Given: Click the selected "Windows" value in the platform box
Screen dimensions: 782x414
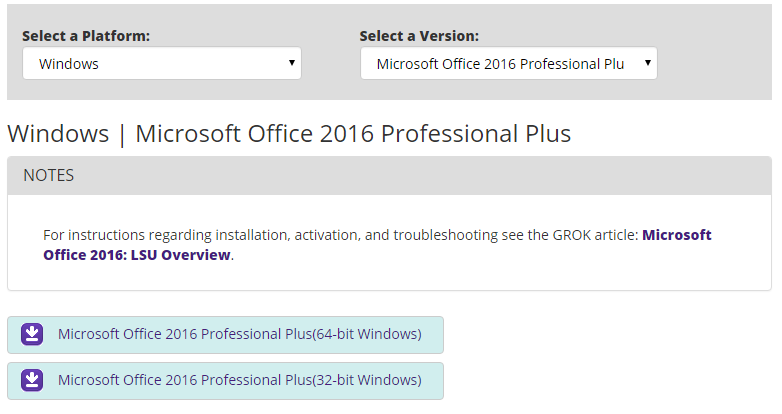Looking at the screenshot, I should 69,64.
